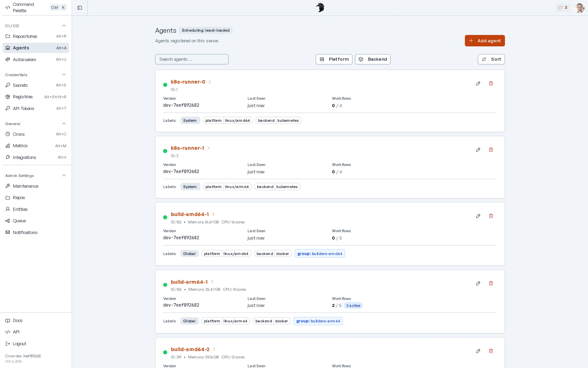588x368 pixels.
Task: Delete agent k8s-runner-0 with trash icon
Action: pyautogui.click(x=491, y=84)
